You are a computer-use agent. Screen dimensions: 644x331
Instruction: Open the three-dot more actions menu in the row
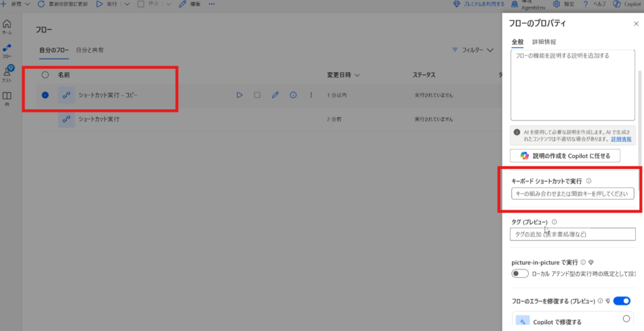tap(311, 95)
